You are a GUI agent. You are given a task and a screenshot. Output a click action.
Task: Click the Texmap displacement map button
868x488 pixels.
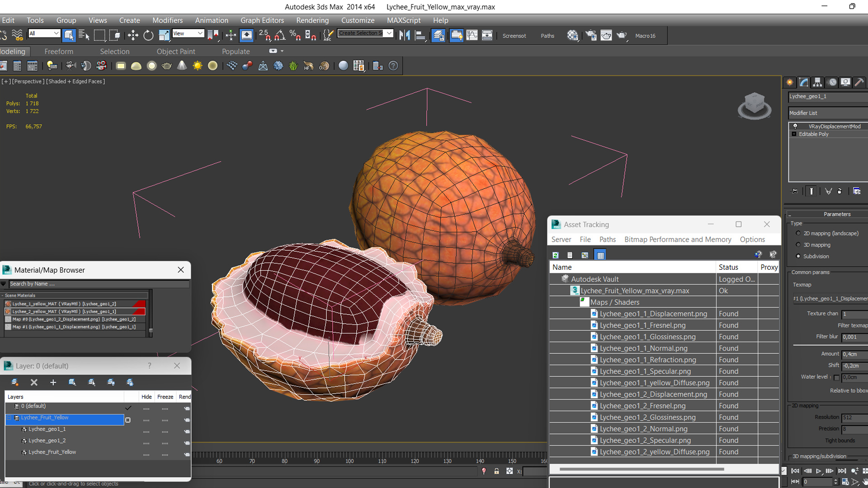point(830,299)
